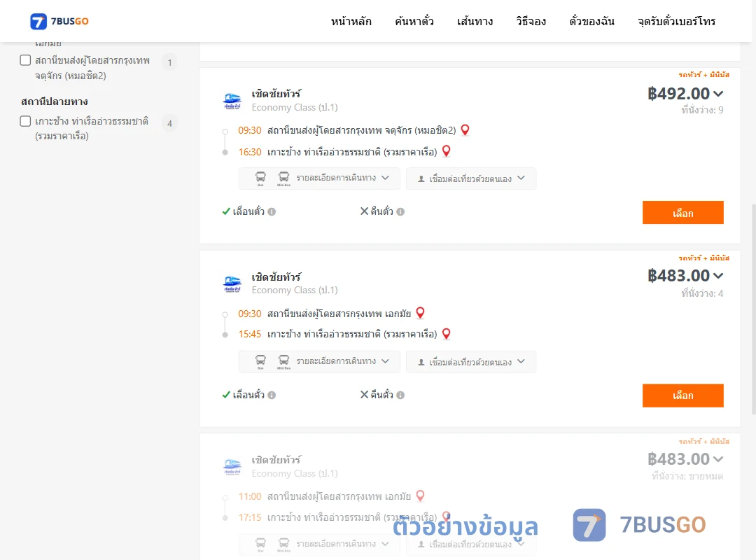Viewport: 756px width, 560px height.
Task: Click the X คืนตั๋ว icon on 15:45 trip
Action: coord(364,395)
